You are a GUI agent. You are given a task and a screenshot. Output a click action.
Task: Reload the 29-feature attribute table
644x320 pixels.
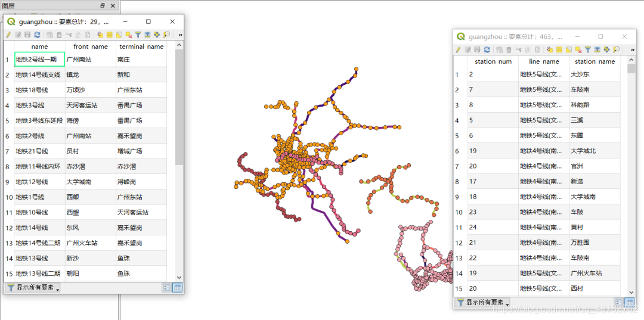38,35
